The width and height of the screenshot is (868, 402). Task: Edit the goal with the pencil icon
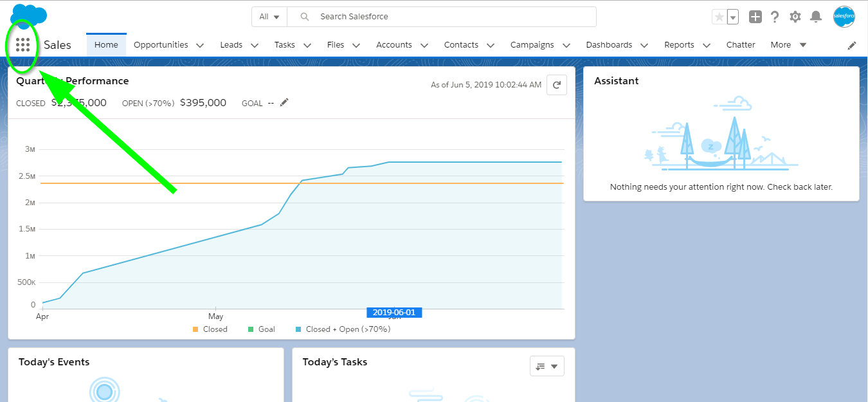pos(284,102)
